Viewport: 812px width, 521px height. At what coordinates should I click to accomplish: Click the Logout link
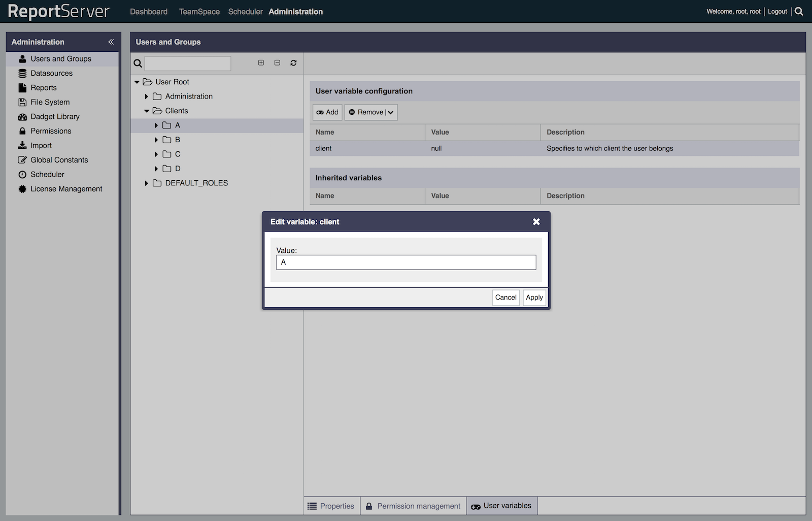point(777,11)
